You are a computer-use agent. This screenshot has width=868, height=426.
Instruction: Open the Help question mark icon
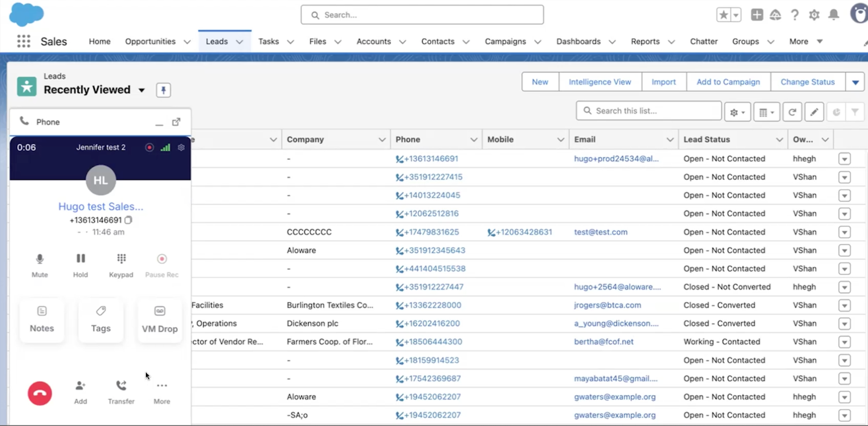tap(795, 15)
